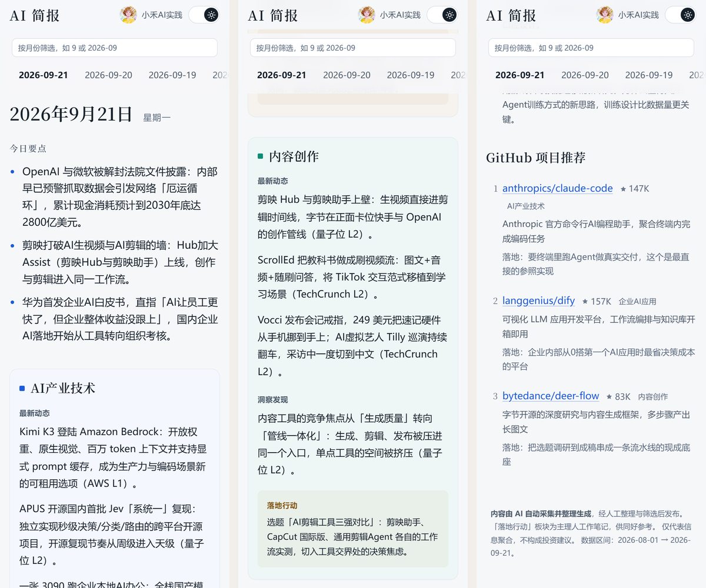706x588 pixels.
Task: Select the 2026-09-21 tab in the GitHub 项目推荐 panel
Action: [x=520, y=75]
